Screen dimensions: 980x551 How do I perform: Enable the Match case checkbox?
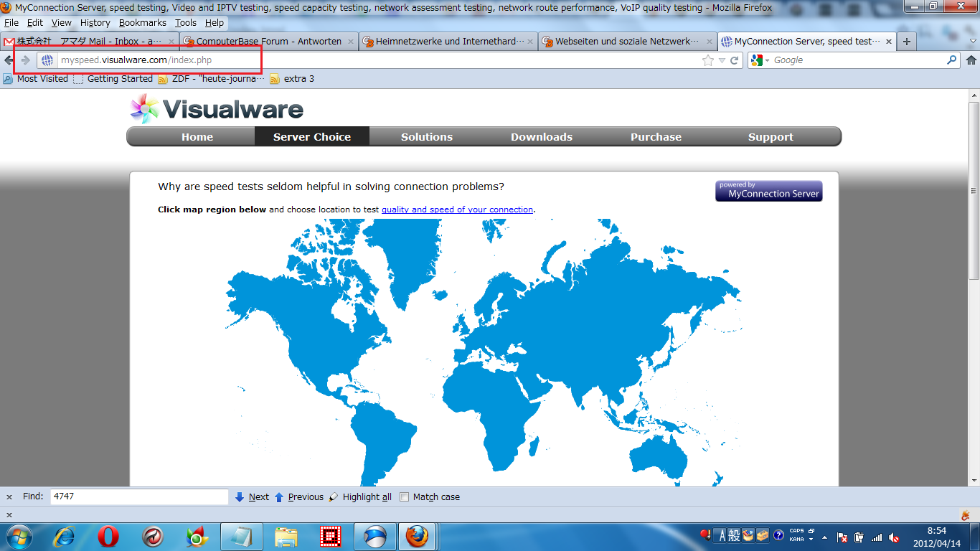405,496
